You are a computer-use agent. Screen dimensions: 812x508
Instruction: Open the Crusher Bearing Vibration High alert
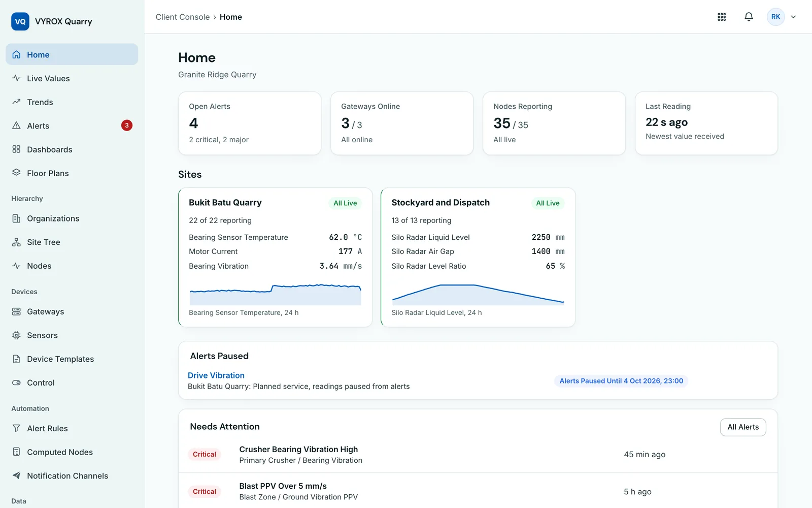[x=478, y=455]
